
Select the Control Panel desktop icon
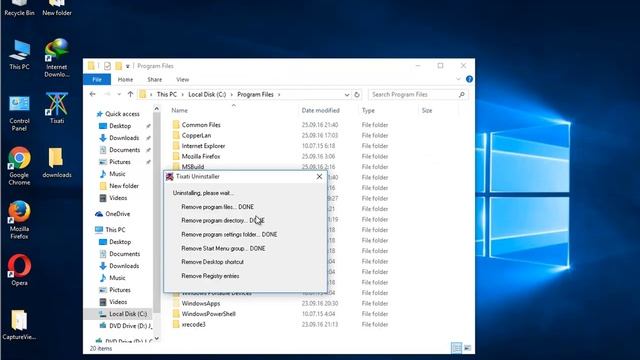tap(19, 113)
